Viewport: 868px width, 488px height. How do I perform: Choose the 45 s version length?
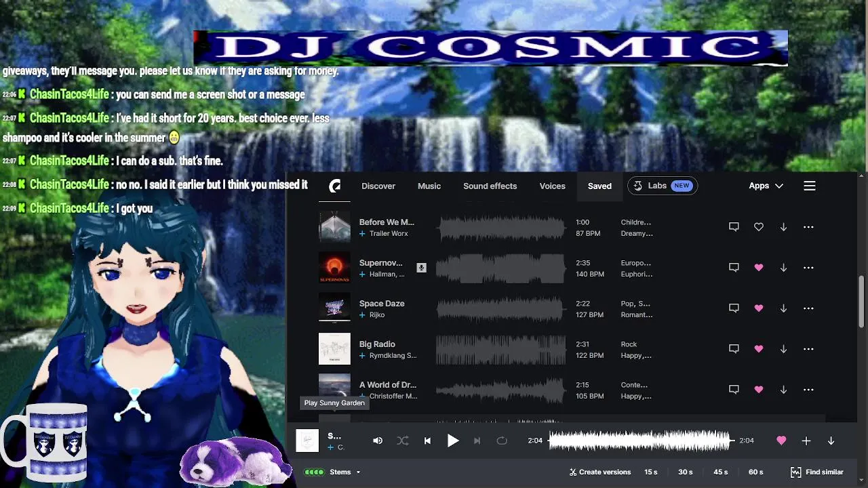721,472
